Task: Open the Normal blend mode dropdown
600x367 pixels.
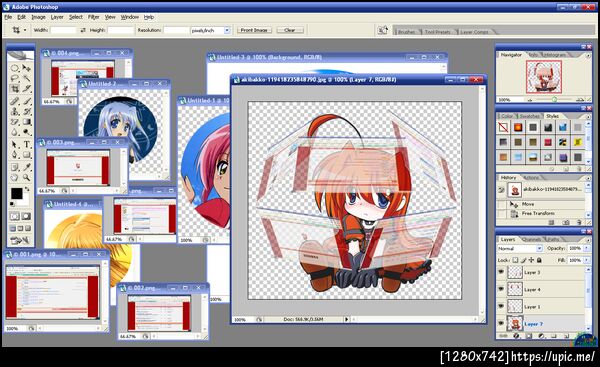Action: (520, 248)
